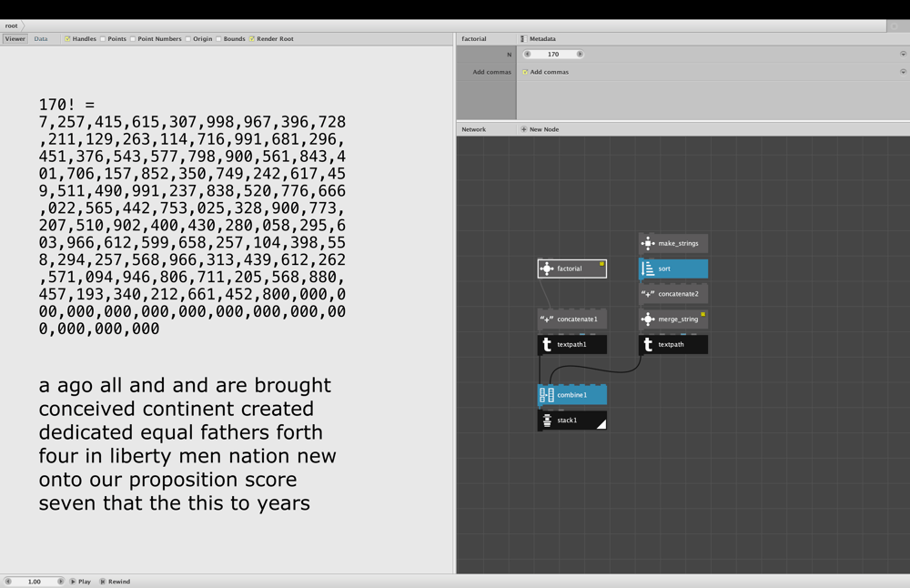910x588 pixels.
Task: Switch to the Viewer tab
Action: (15, 39)
